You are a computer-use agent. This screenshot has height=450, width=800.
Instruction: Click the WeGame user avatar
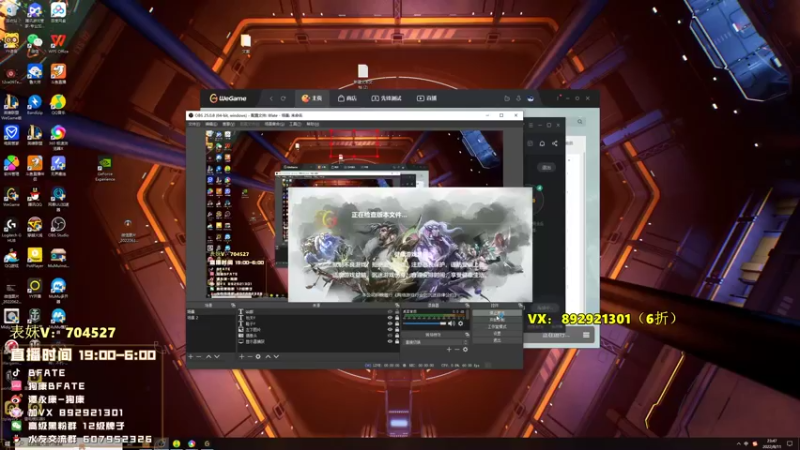pos(531,98)
